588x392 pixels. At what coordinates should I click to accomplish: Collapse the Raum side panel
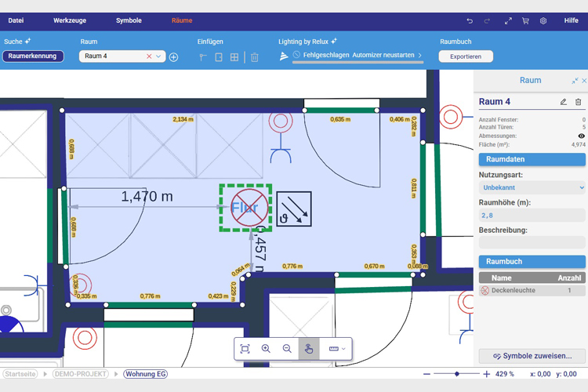point(575,81)
